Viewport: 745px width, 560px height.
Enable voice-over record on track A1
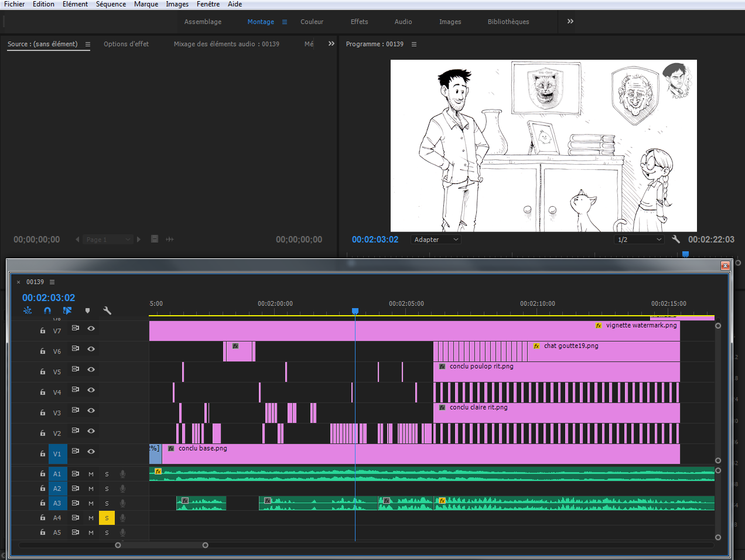pyautogui.click(x=122, y=474)
